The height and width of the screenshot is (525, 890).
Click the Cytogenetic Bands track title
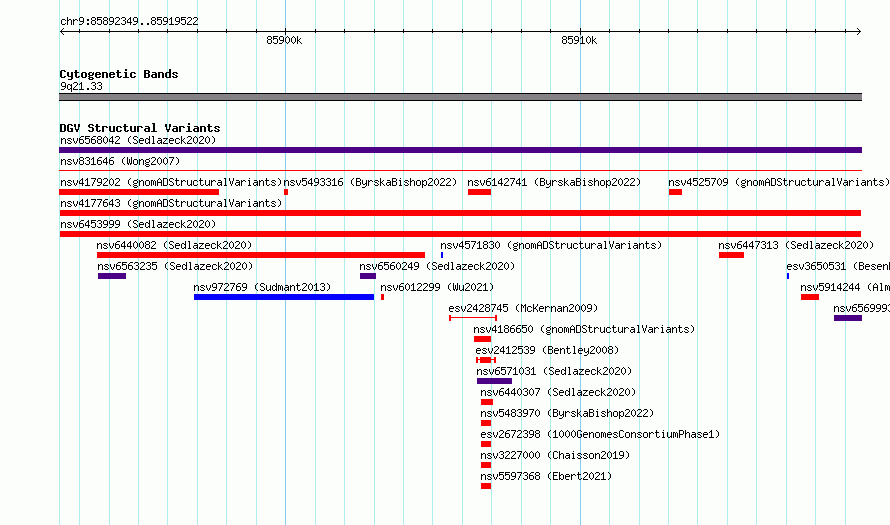[119, 74]
